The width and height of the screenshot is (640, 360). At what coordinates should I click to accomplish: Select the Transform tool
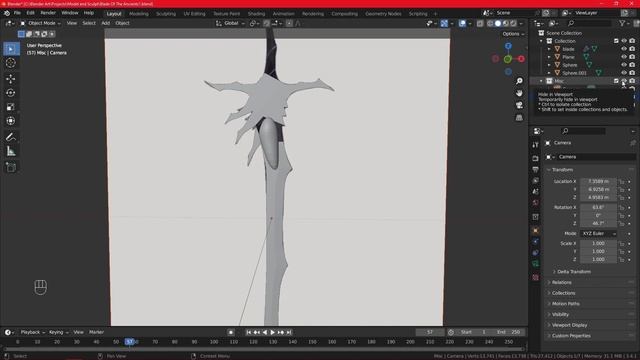click(x=11, y=121)
